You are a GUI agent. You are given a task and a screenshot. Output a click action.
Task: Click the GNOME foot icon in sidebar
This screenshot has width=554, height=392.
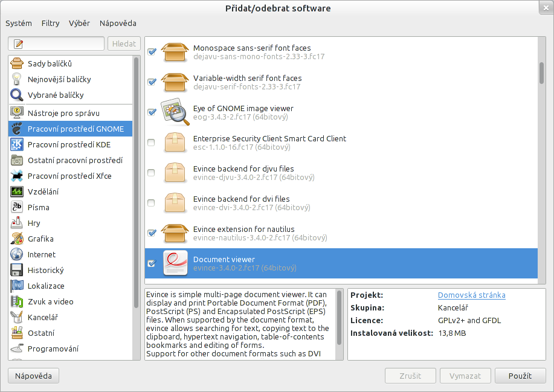coord(17,129)
